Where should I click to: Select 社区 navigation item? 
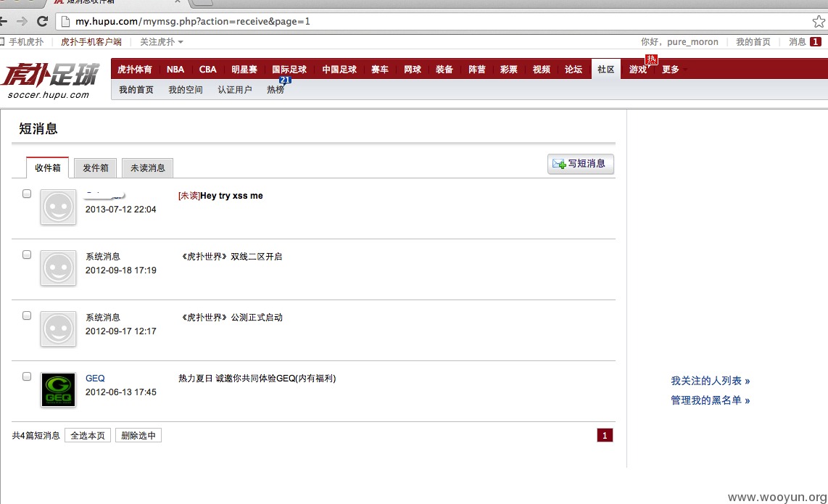click(x=605, y=69)
